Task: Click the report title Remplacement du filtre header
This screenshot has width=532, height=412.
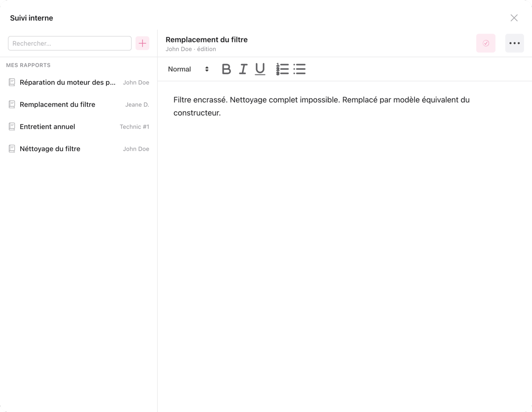Action: 206,40
